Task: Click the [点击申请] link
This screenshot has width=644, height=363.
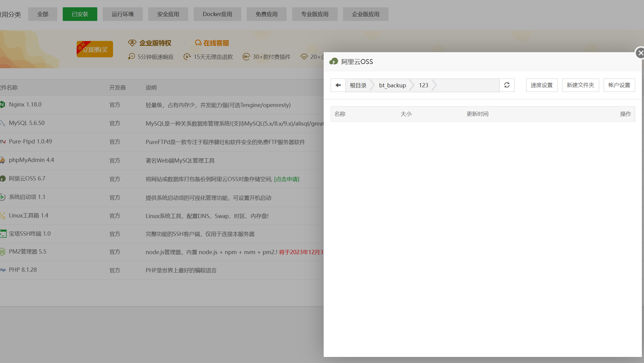Action: tap(286, 179)
